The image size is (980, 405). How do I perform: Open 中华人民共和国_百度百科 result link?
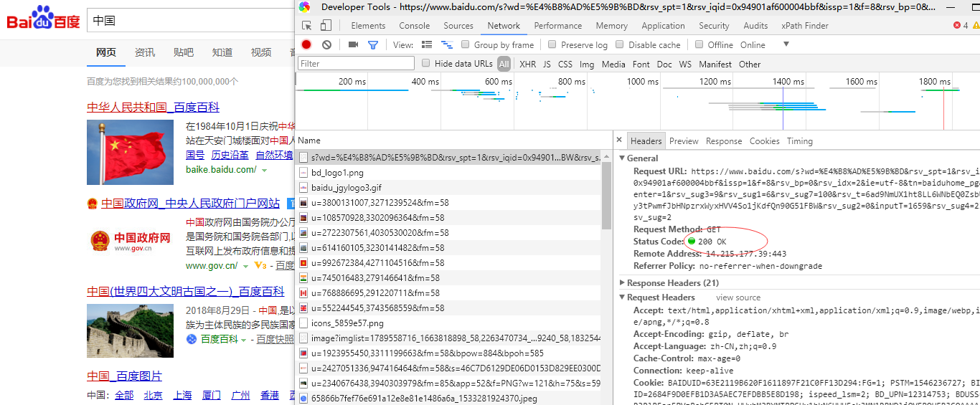pyautogui.click(x=153, y=108)
